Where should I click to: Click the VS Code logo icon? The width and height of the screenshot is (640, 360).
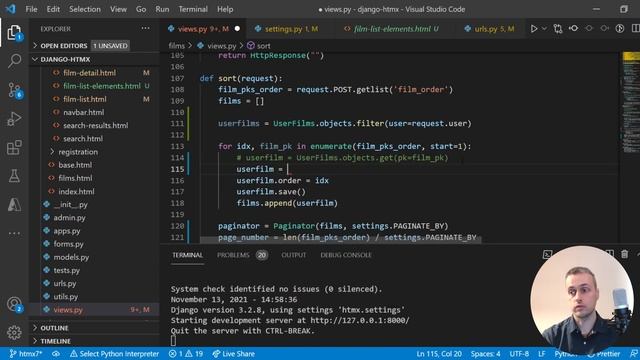click(11, 9)
